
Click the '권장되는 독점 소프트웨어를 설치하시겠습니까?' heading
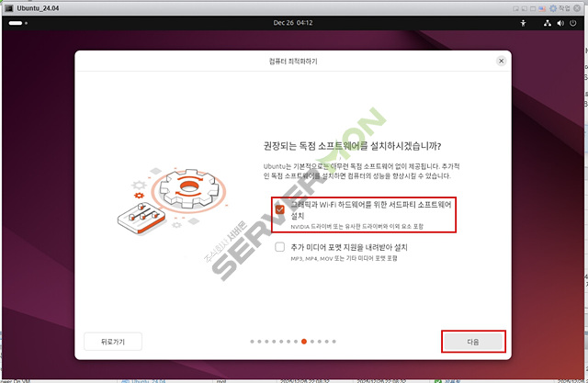tap(352, 146)
